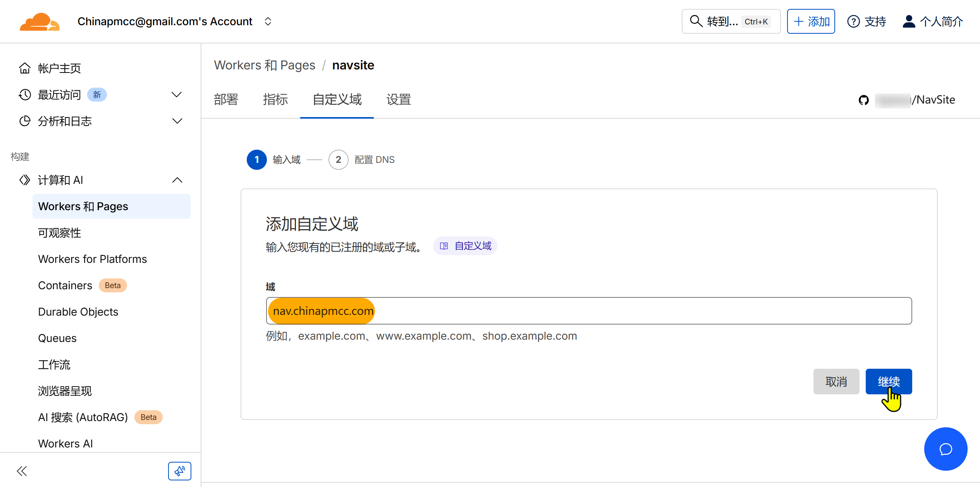Click the megaphone announcement icon
The height and width of the screenshot is (487, 980).
coord(179,471)
